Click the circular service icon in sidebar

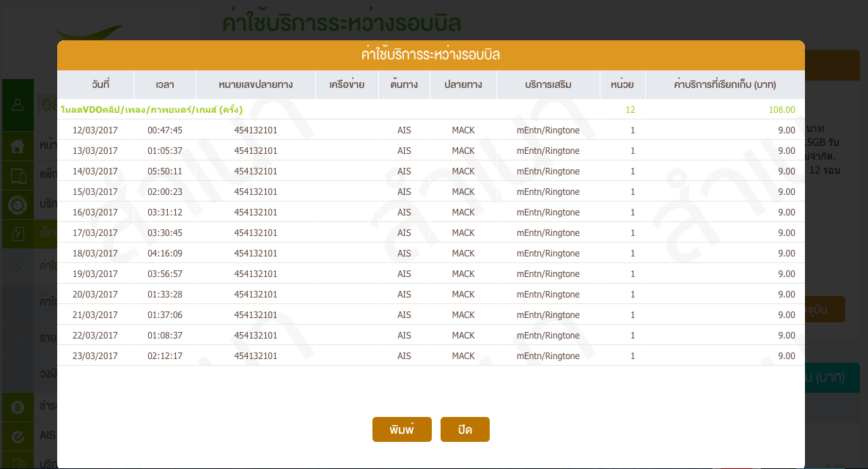(x=18, y=205)
